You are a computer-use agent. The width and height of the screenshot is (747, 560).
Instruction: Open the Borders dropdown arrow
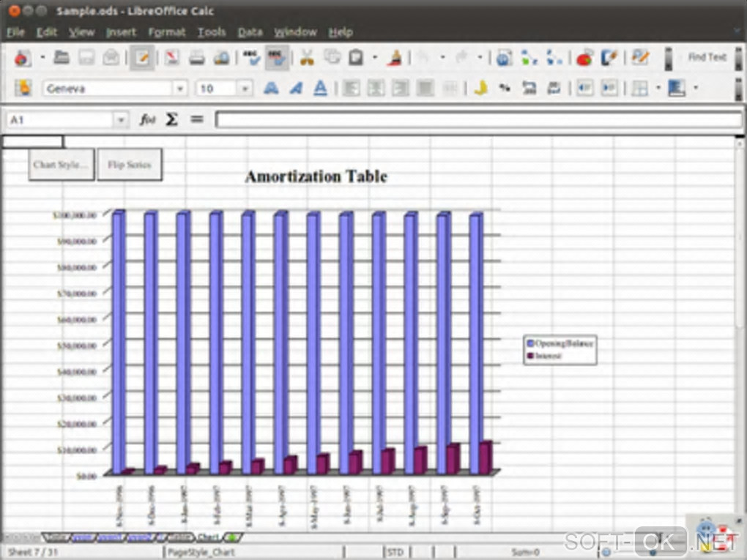pos(658,88)
